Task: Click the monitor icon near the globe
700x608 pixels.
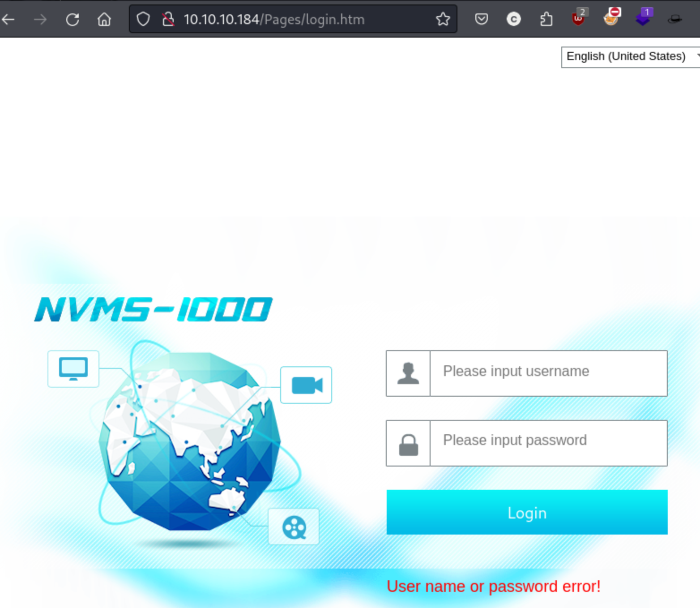Action: tap(73, 368)
